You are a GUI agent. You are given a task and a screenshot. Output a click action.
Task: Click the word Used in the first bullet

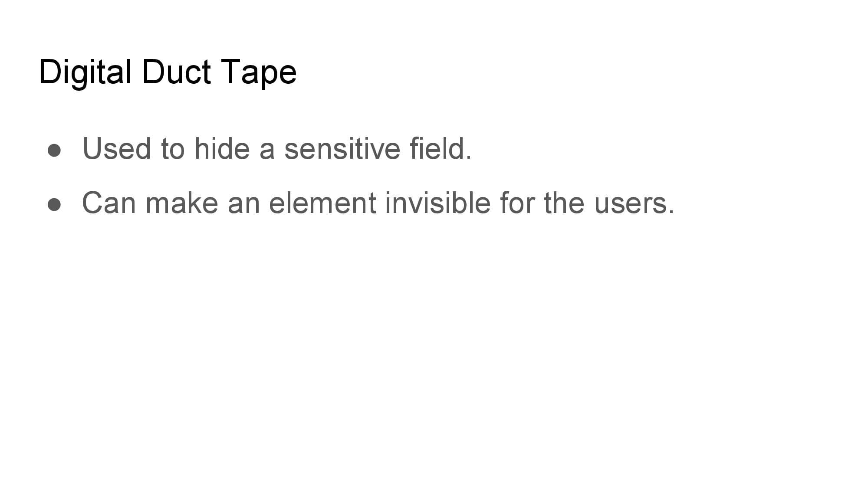point(117,148)
